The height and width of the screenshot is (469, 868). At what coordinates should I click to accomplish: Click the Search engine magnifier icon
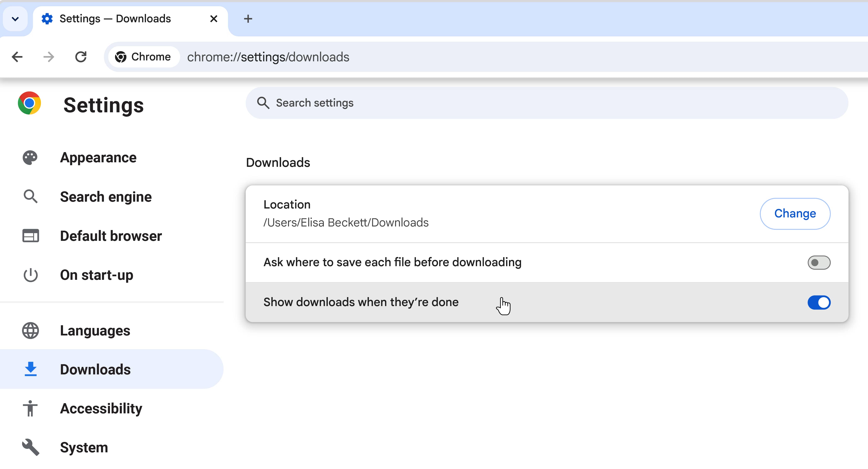pos(30,196)
